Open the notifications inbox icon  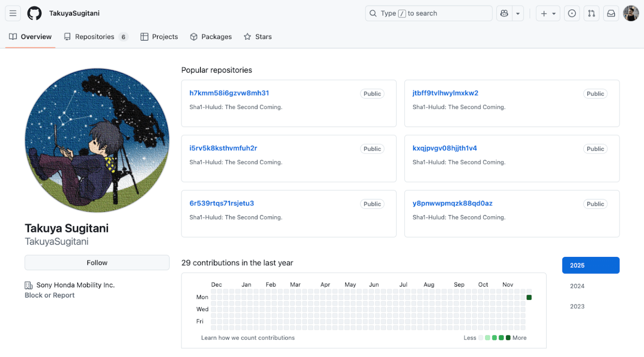coord(611,13)
